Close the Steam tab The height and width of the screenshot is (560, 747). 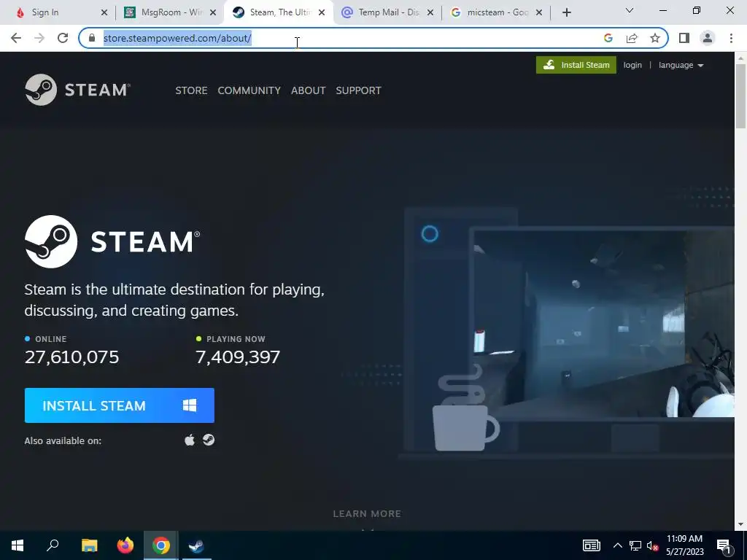(322, 12)
